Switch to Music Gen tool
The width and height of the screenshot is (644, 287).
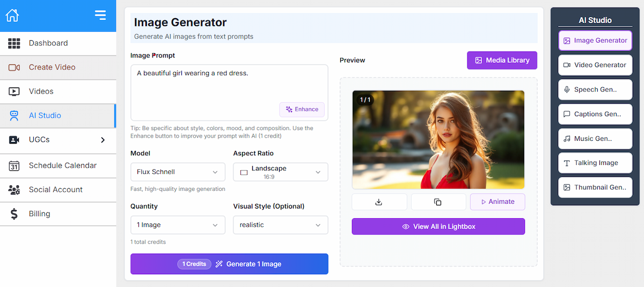tap(595, 139)
